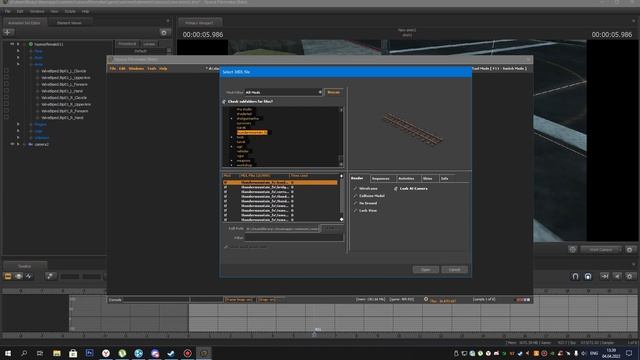
Task: Open the Element Viewer tab
Action: (69, 23)
